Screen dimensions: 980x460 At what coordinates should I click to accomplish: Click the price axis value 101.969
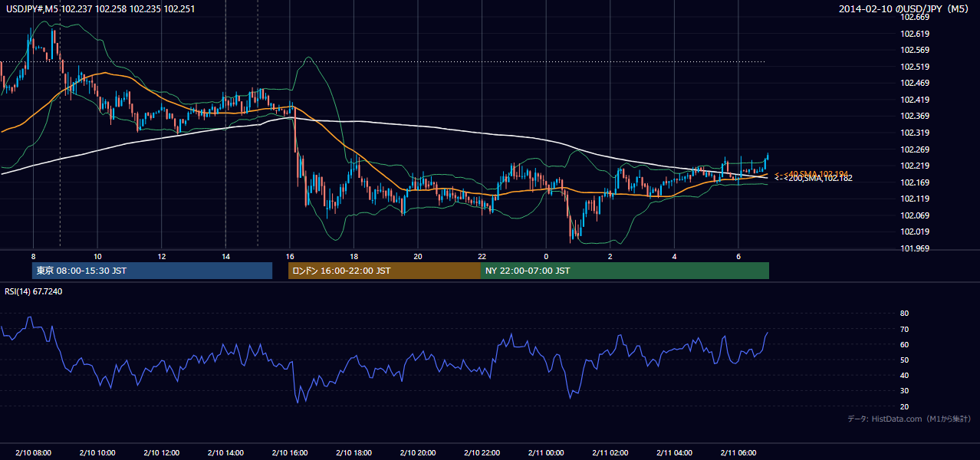pyautogui.click(x=915, y=248)
